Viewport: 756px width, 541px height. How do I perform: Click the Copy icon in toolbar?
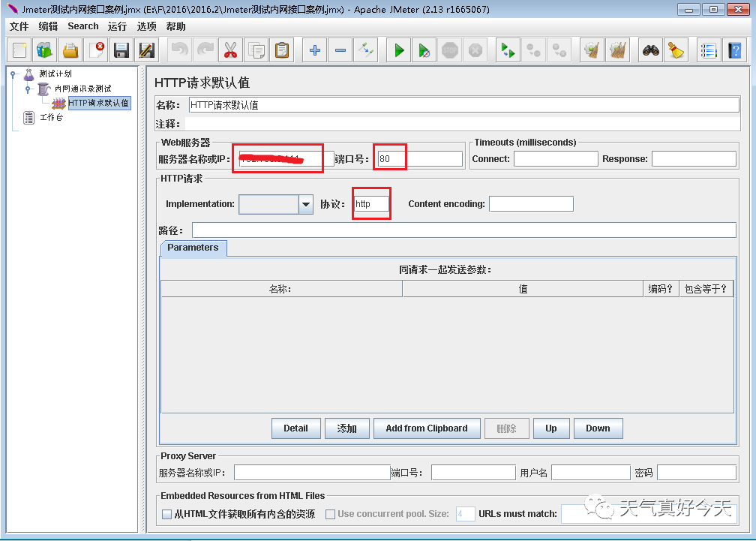pyautogui.click(x=256, y=50)
